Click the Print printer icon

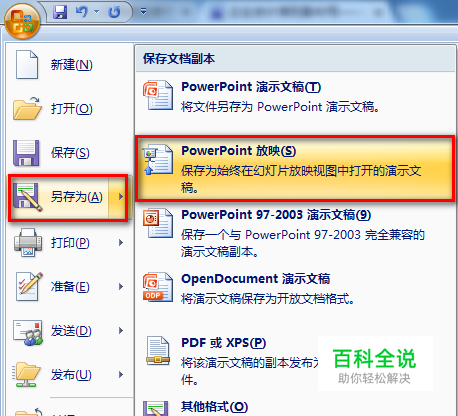28,242
